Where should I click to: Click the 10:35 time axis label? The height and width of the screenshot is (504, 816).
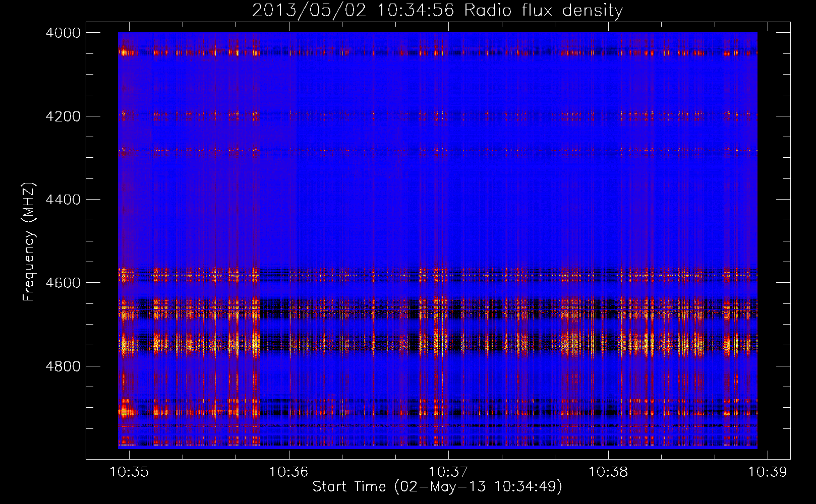point(129,472)
